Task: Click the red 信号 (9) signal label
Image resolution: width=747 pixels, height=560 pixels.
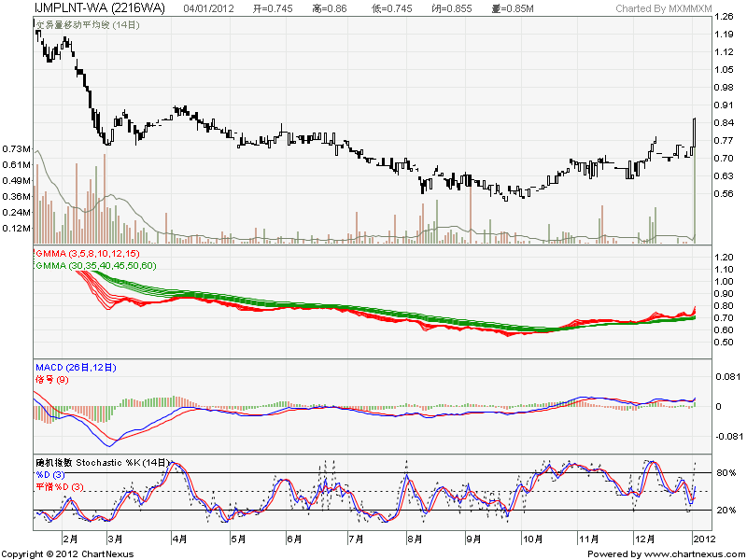Action: [52, 379]
